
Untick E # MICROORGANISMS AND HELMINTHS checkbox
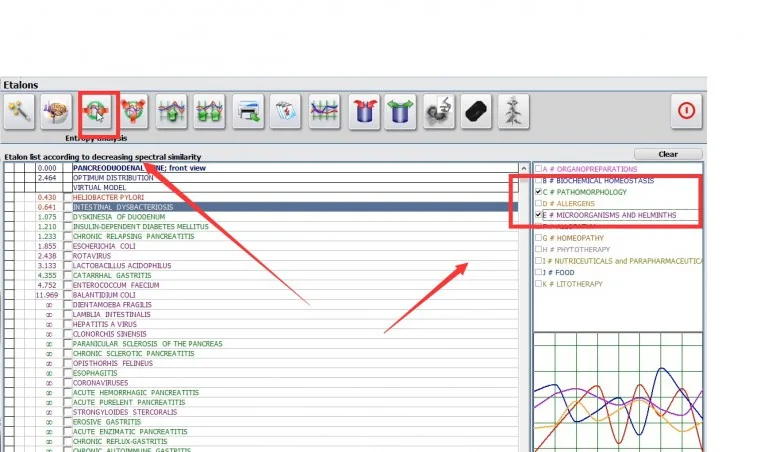tap(538, 214)
